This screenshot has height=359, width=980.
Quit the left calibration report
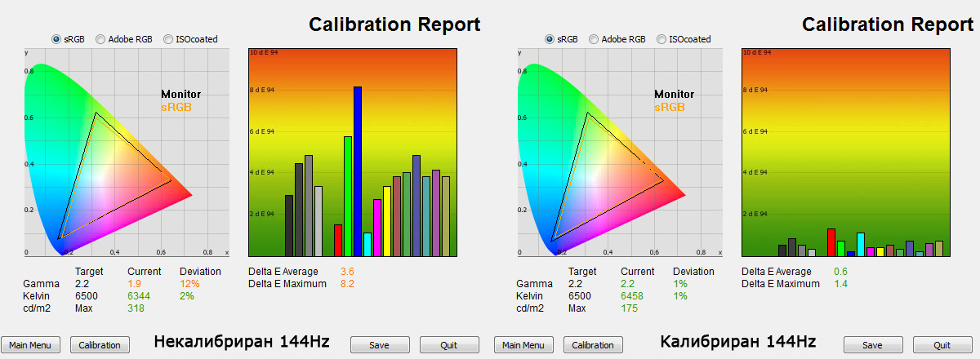click(x=450, y=345)
